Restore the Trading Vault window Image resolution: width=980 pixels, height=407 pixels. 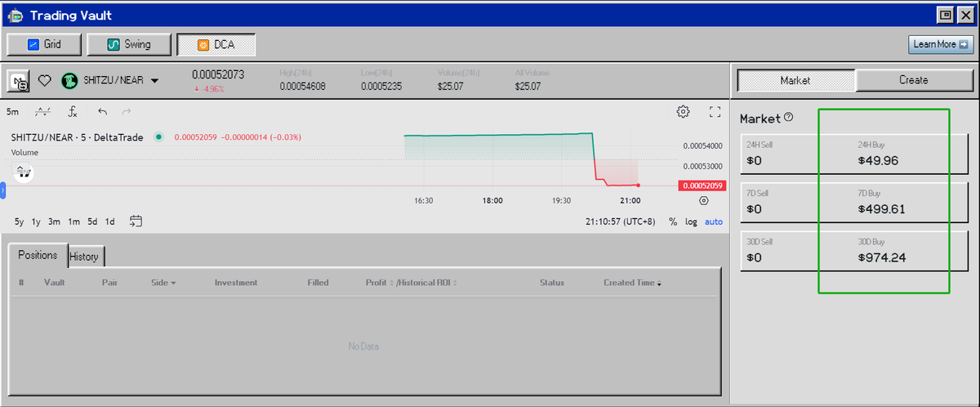946,15
